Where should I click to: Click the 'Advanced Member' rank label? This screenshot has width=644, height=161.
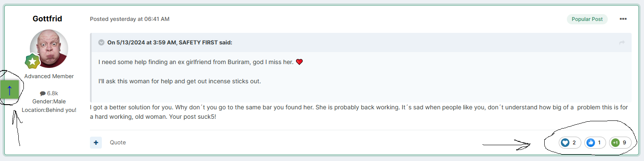[49, 76]
